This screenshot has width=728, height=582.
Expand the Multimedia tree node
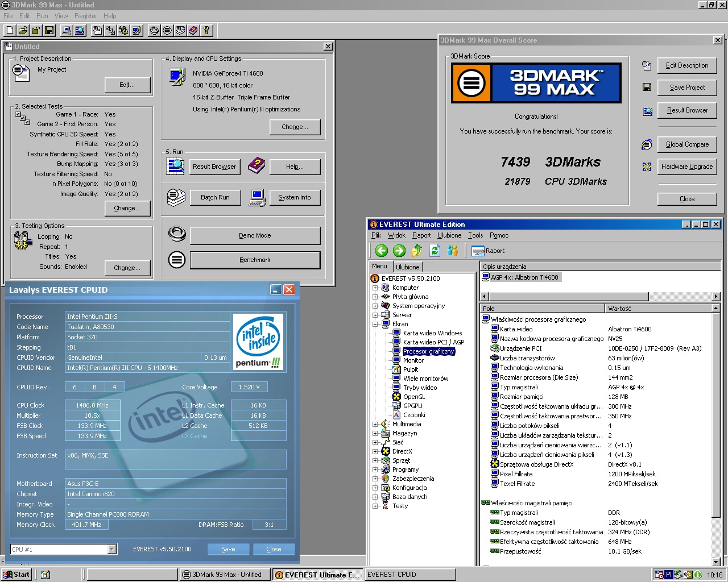(x=375, y=424)
